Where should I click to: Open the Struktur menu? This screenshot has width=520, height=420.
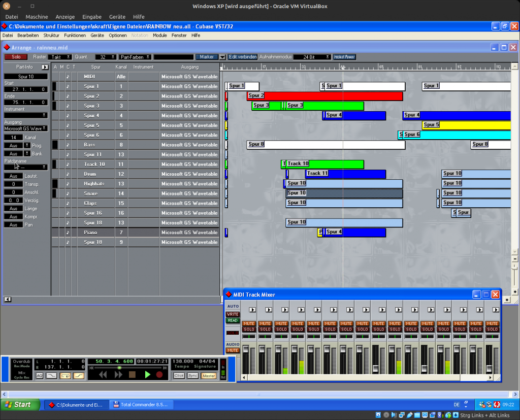point(51,36)
